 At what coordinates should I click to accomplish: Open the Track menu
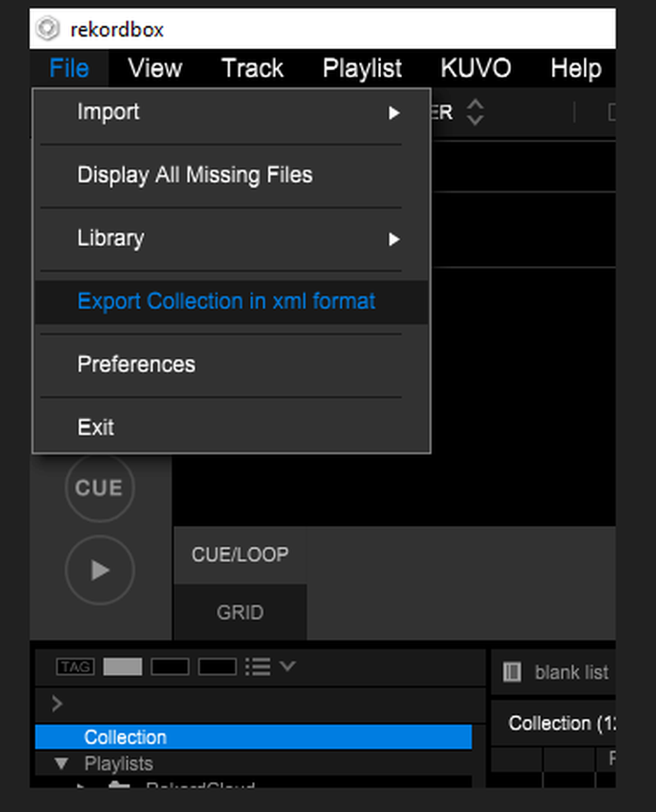253,68
